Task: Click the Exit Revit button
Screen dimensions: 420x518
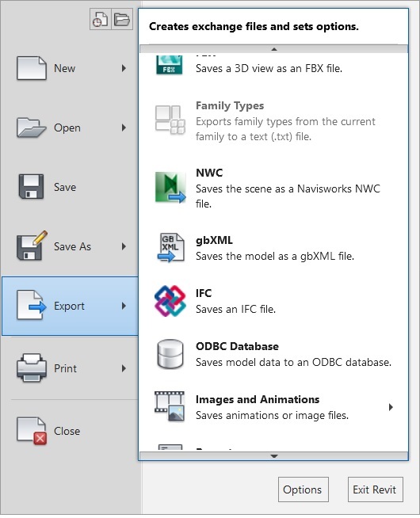Action: 375,489
